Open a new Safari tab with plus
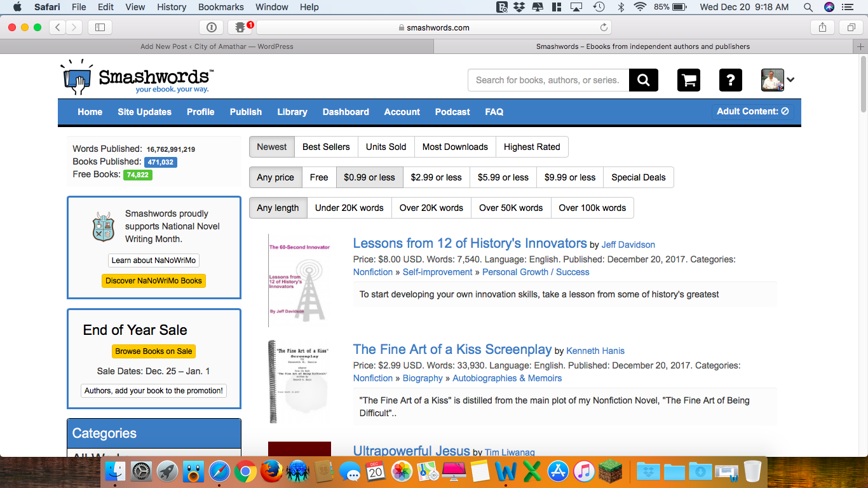868x488 pixels. 860,46
